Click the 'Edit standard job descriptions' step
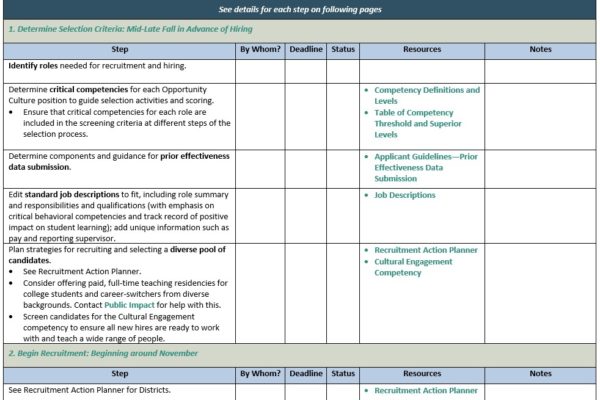This screenshot has width=600, height=400. [119, 216]
